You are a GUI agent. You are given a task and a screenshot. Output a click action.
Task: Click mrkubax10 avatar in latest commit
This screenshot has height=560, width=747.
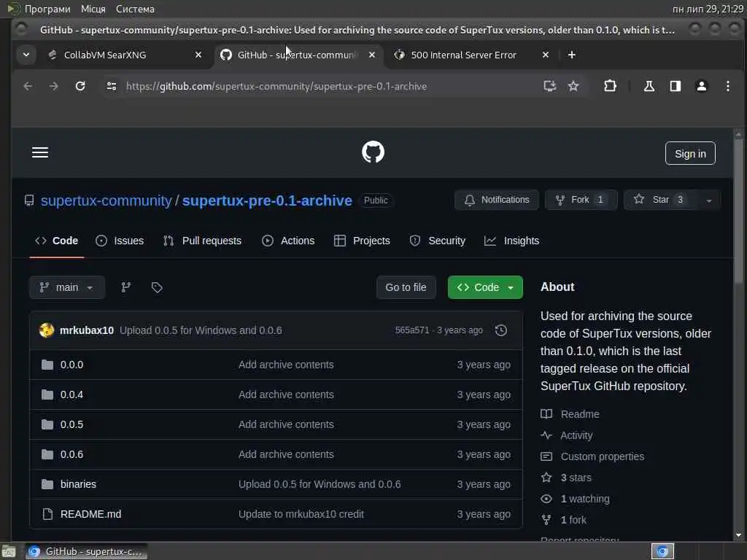tap(47, 330)
